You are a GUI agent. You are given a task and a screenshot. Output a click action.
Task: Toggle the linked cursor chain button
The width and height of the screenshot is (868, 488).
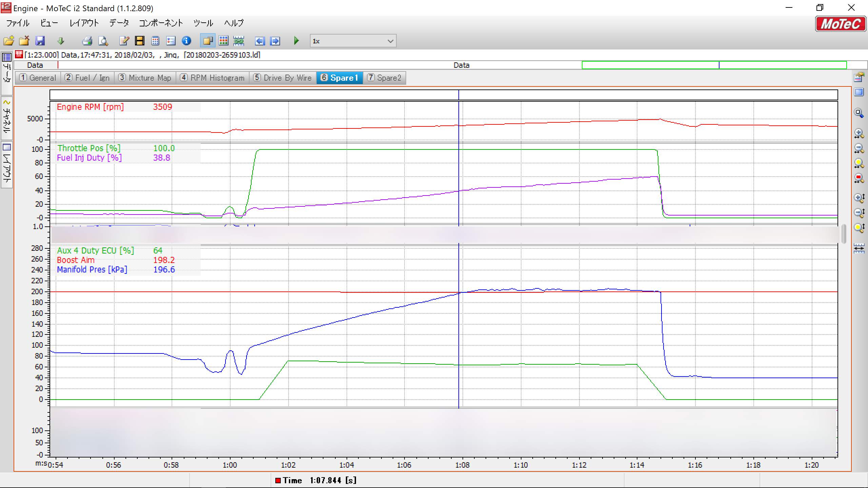239,41
